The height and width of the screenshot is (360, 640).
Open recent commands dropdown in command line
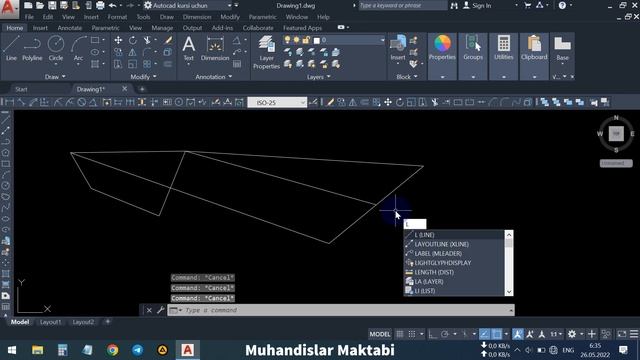coord(176,310)
